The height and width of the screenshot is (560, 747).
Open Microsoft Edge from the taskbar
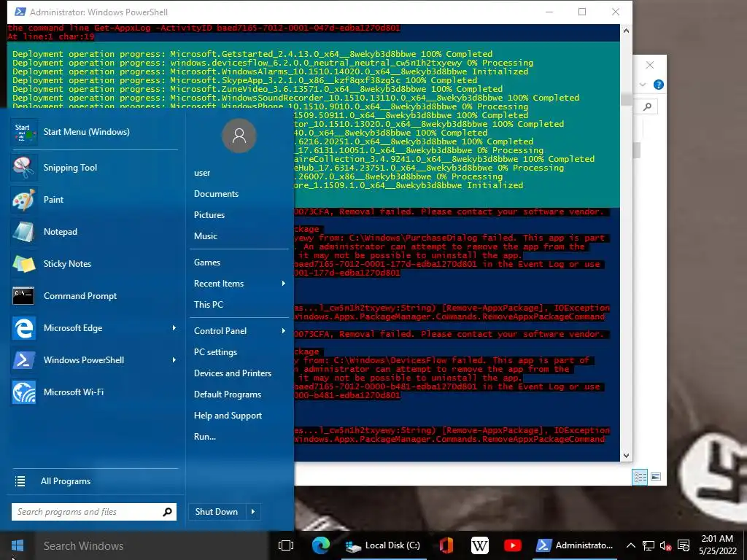point(321,545)
